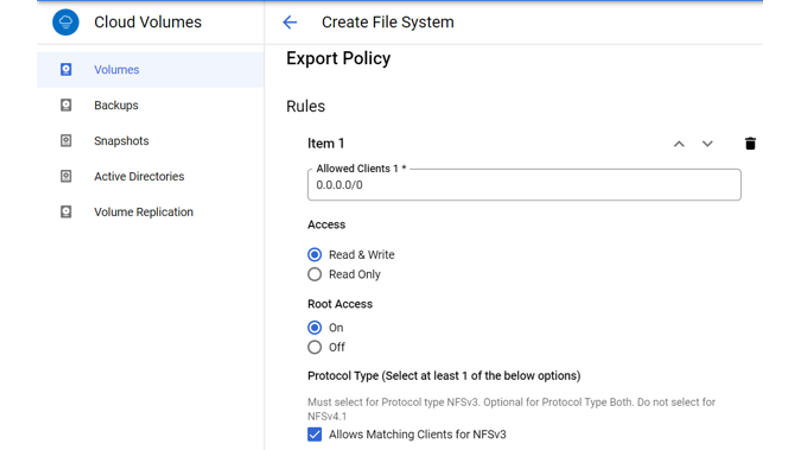Select Read & Write access option

click(315, 255)
